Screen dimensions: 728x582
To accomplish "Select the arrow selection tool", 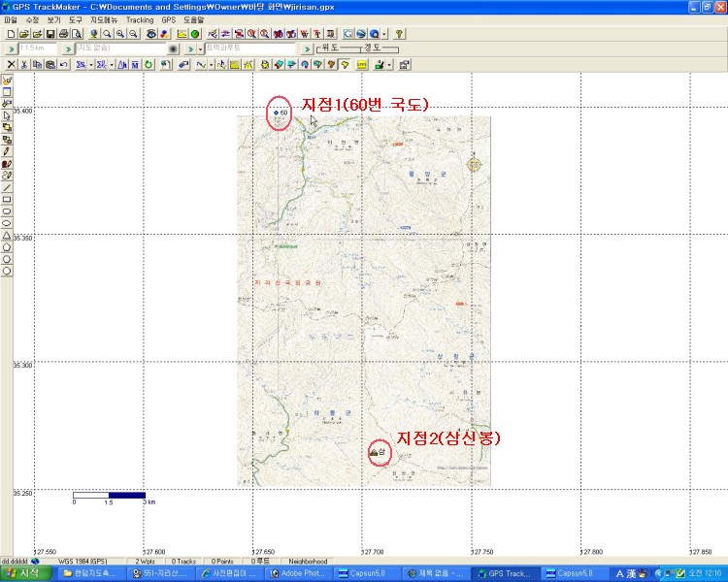I will (7, 115).
